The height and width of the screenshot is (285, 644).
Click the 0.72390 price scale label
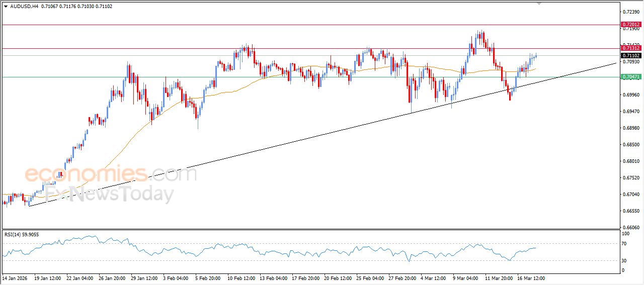click(x=630, y=11)
